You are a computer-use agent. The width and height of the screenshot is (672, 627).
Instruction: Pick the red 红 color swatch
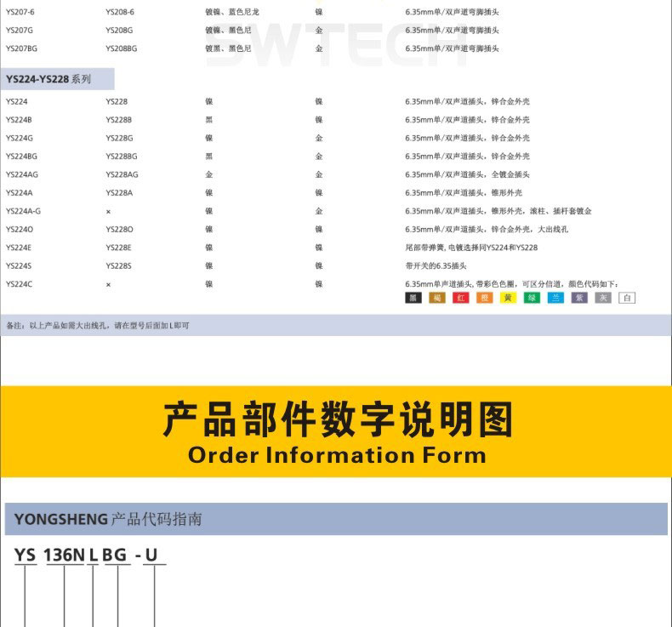(460, 298)
